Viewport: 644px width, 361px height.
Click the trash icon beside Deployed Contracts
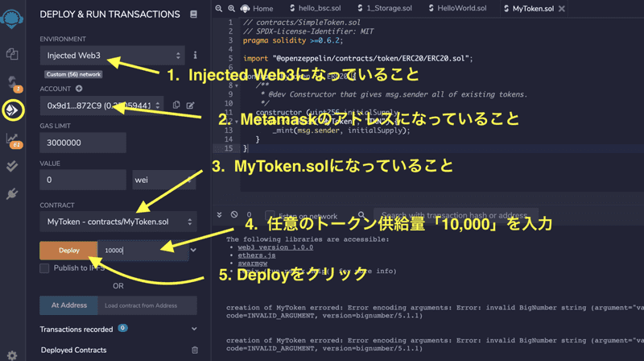coord(194,351)
